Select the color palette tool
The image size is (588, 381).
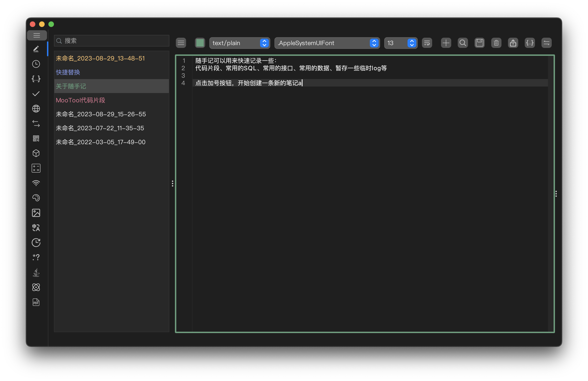click(36, 198)
